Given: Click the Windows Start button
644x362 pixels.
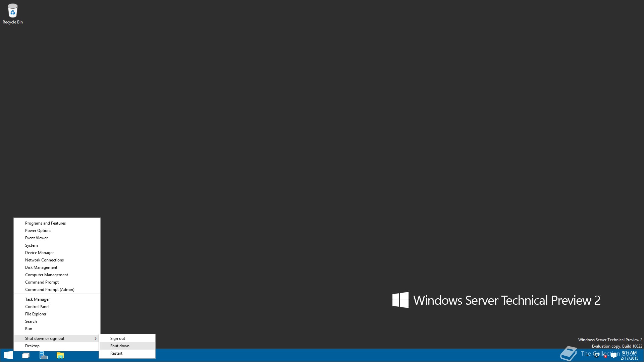Looking at the screenshot, I should 8,355.
